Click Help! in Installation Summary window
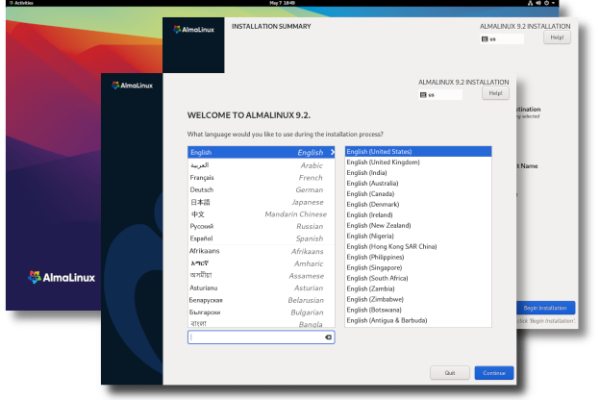Viewport: 600px width, 400px height. click(x=557, y=38)
